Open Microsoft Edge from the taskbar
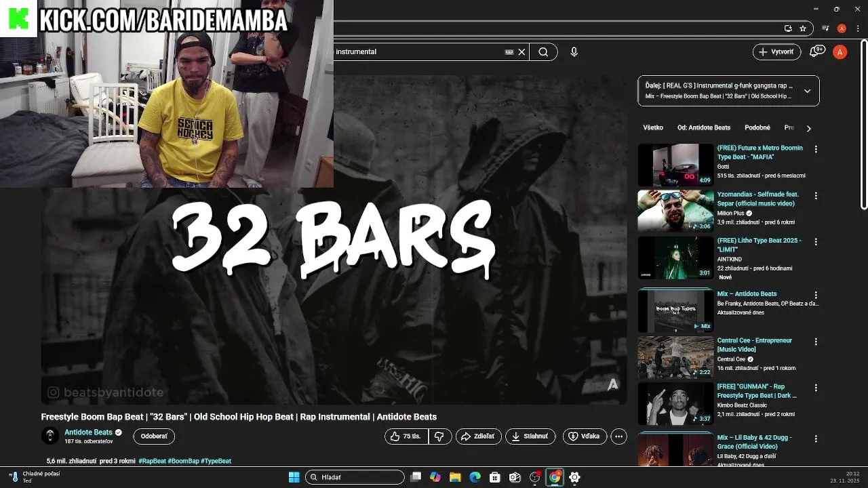The image size is (868, 488). (x=475, y=477)
